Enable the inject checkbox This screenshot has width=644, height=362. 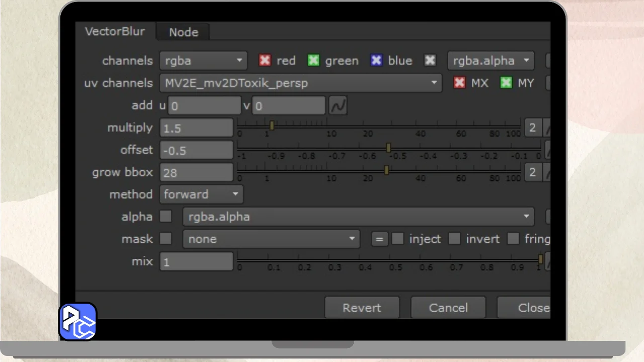[397, 239]
